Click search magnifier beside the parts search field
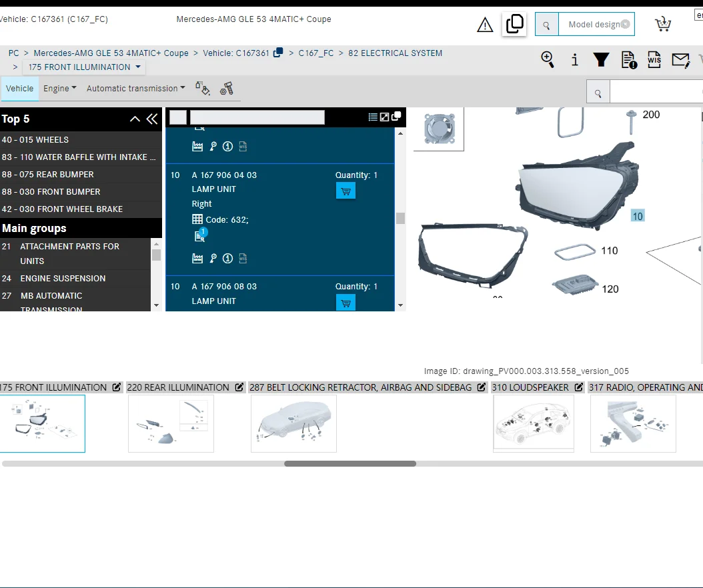703x588 pixels. (598, 93)
